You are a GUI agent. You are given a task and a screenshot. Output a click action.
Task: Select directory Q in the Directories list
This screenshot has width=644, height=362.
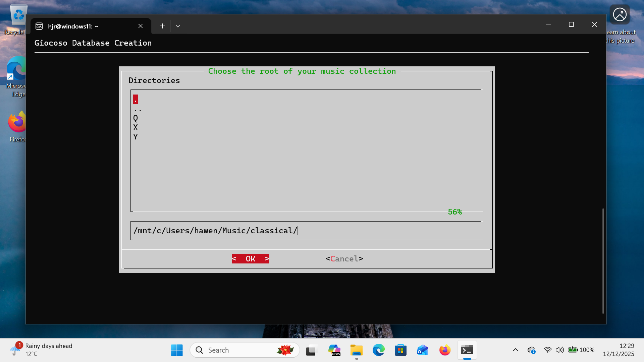pyautogui.click(x=136, y=118)
